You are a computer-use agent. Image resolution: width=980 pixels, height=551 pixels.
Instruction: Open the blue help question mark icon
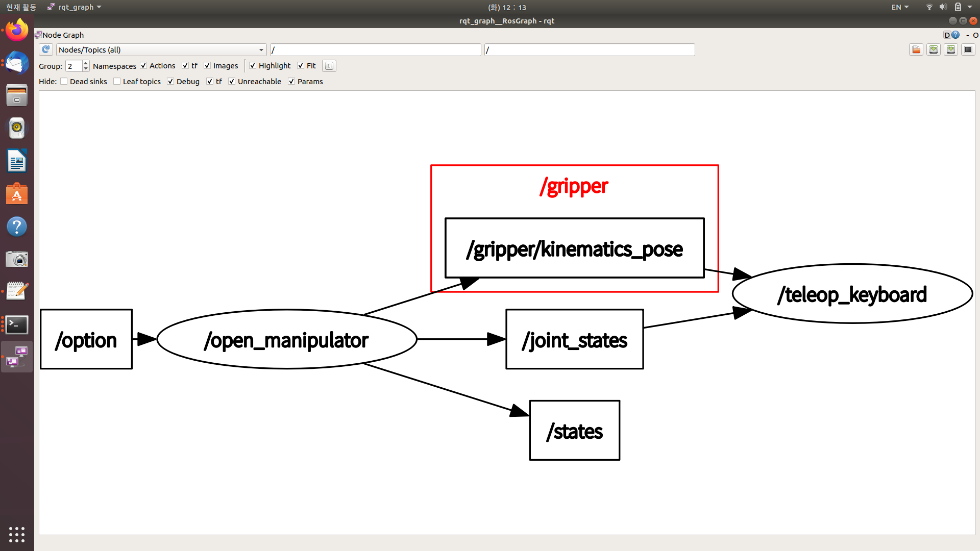(x=956, y=35)
